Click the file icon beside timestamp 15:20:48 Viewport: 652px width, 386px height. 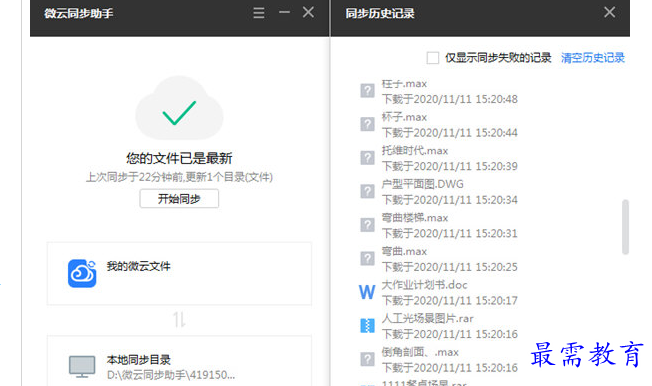(367, 90)
